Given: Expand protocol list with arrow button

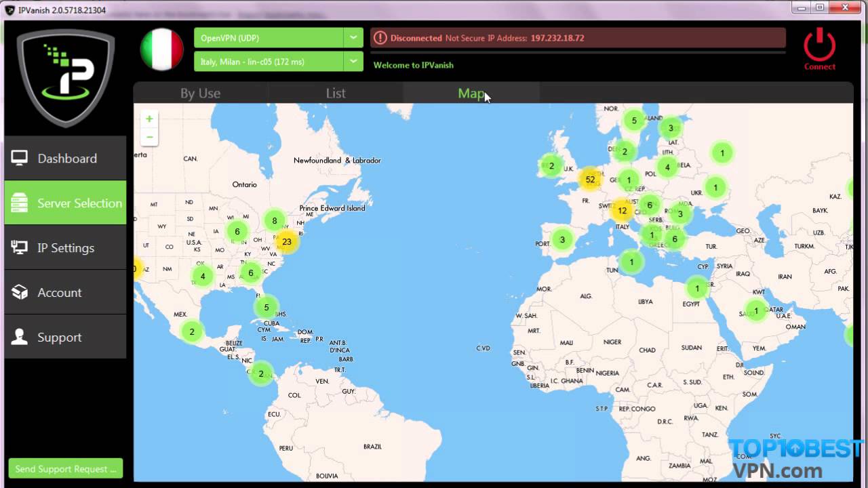Looking at the screenshot, I should pyautogui.click(x=353, y=38).
